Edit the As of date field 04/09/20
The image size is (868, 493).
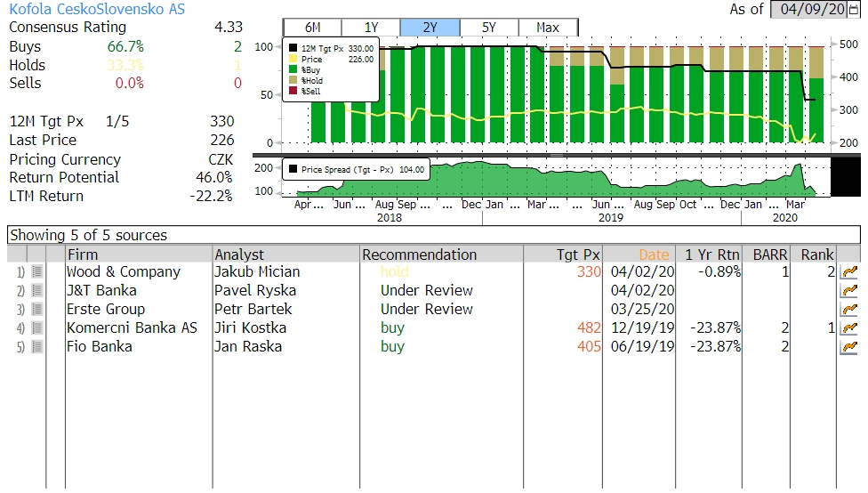click(x=808, y=10)
